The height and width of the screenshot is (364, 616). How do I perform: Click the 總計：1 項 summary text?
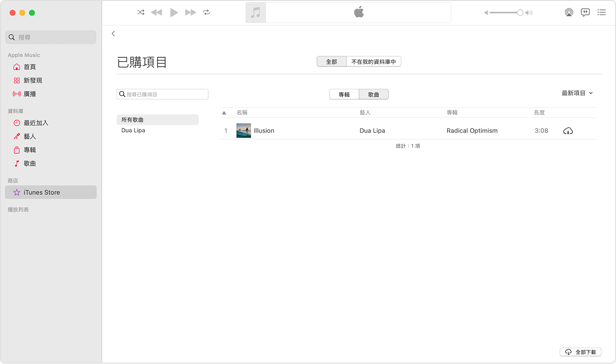tap(408, 146)
